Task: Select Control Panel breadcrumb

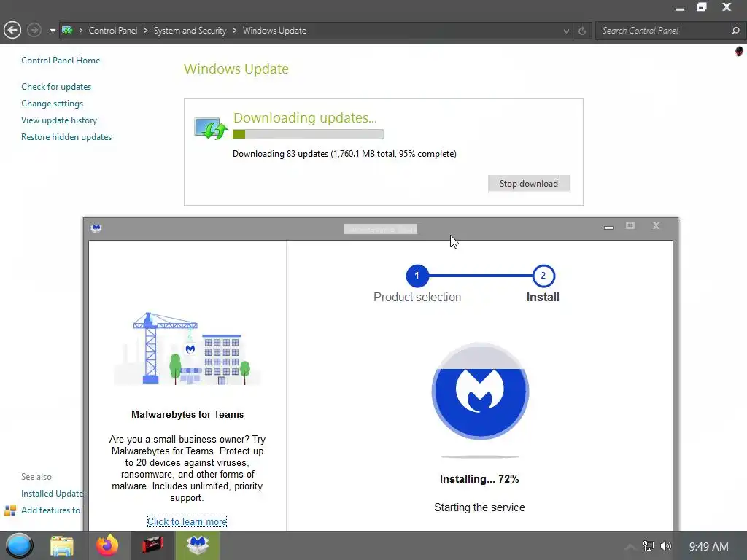Action: pyautogui.click(x=113, y=31)
